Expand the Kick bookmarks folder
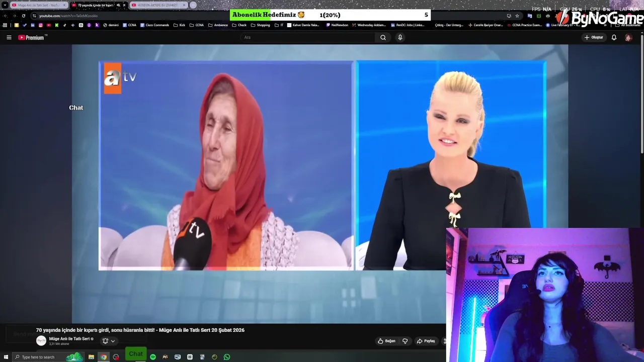The image size is (644, 362). pyautogui.click(x=179, y=25)
